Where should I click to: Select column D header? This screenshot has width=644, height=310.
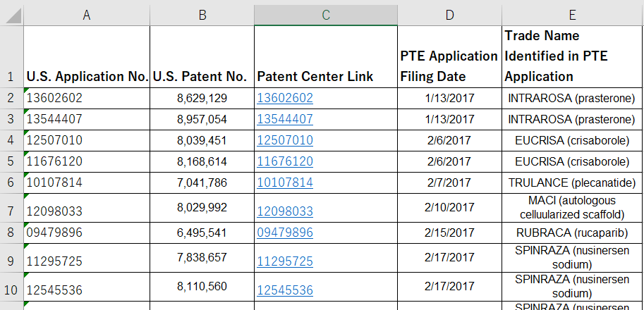(450, 15)
